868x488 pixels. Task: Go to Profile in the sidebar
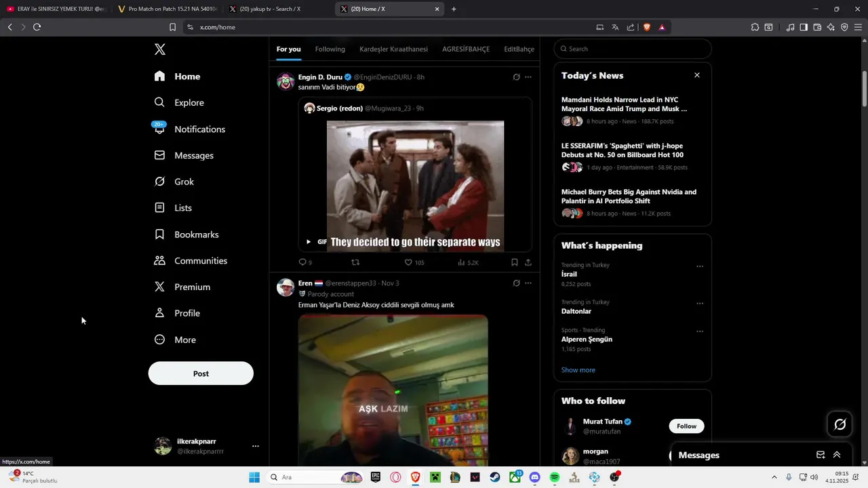pos(177,313)
